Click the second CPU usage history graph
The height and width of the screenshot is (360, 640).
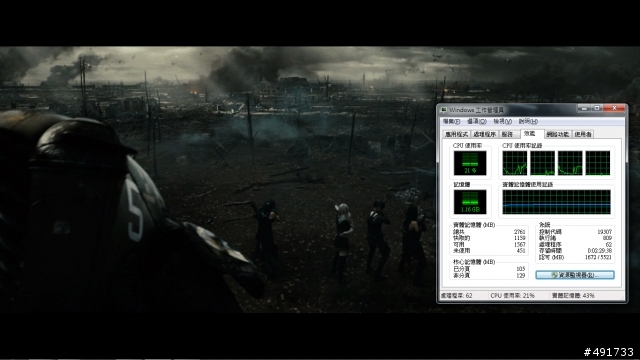click(x=542, y=163)
